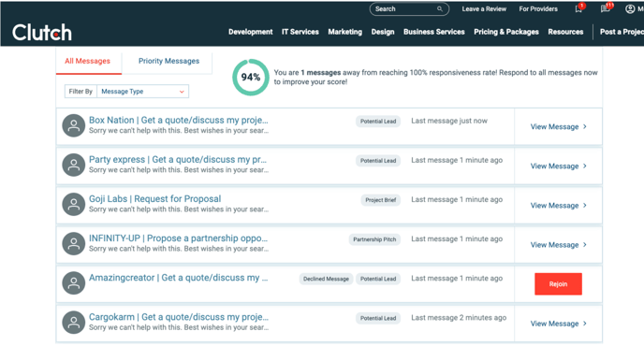
Task: Click inside the Search input field
Action: click(404, 9)
